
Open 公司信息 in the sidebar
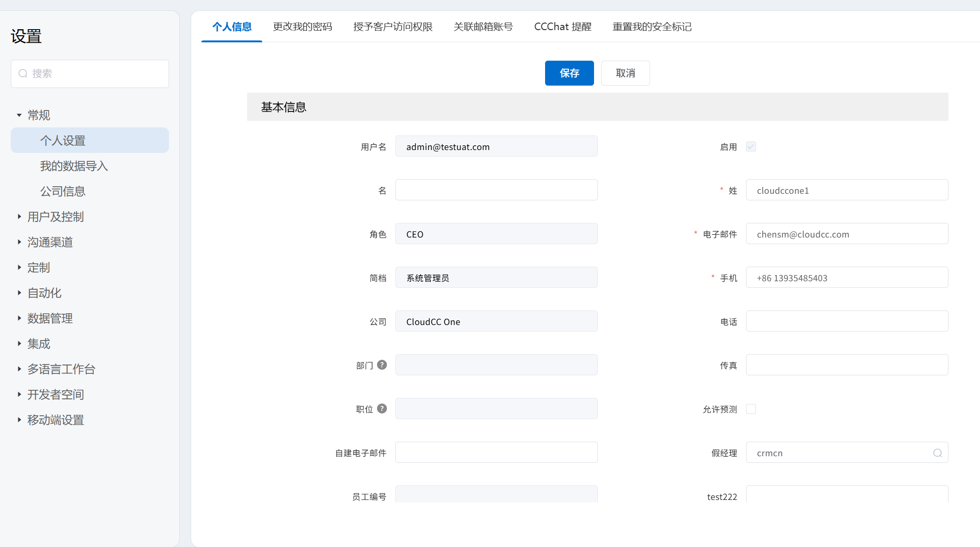(x=63, y=191)
